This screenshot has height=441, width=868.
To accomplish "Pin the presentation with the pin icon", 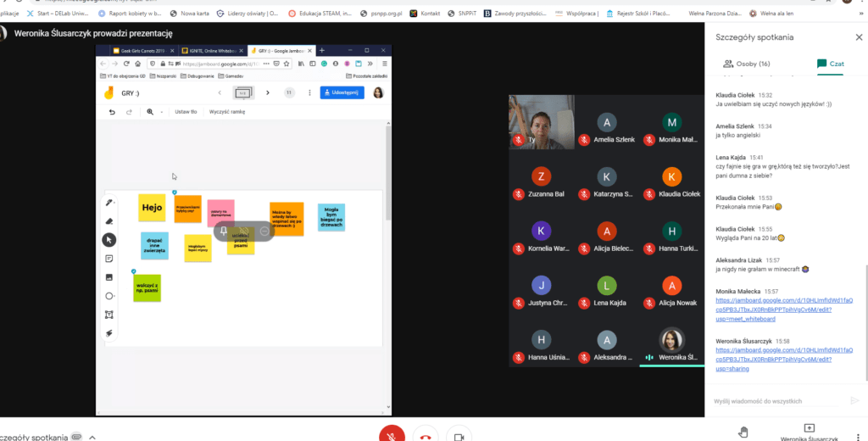I will (x=224, y=231).
